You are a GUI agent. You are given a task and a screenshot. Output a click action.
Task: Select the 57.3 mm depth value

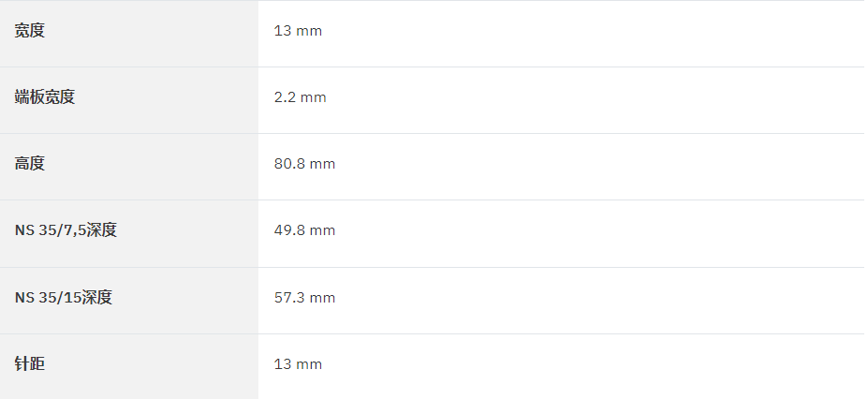pyautogui.click(x=304, y=298)
